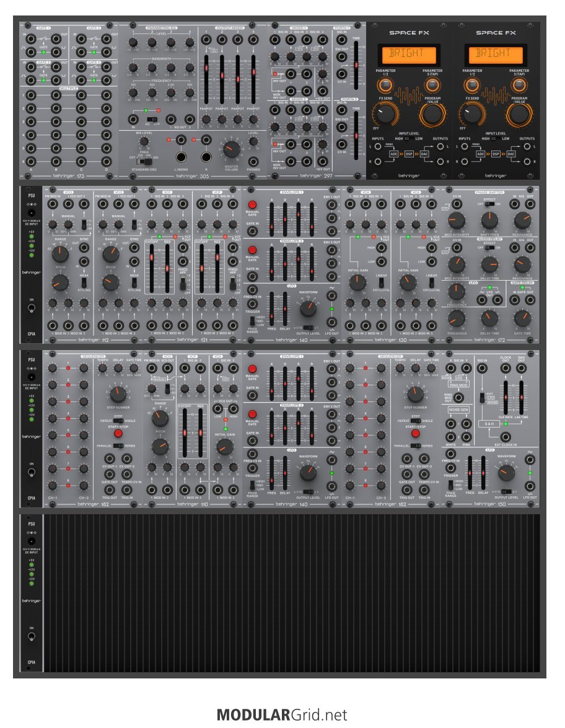The width and height of the screenshot is (565, 728).
Task: Click the Porta 2 CV IN jack
Action: 342,144
